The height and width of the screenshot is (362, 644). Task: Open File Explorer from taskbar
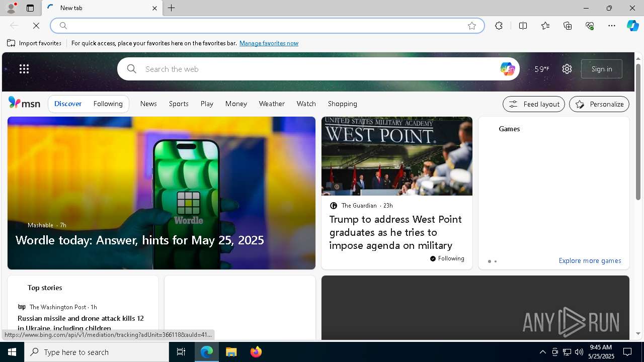point(231,352)
